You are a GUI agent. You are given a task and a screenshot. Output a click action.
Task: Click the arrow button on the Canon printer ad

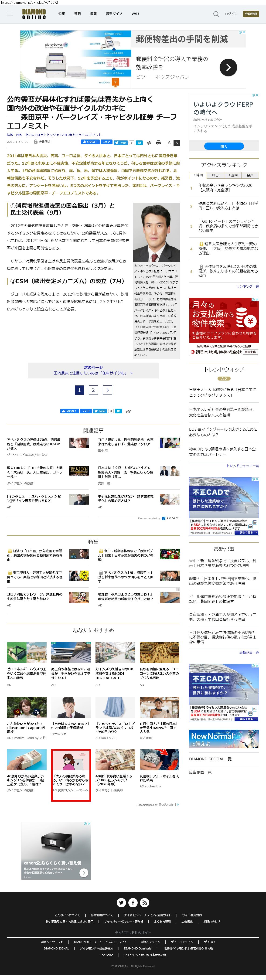tap(84, 873)
